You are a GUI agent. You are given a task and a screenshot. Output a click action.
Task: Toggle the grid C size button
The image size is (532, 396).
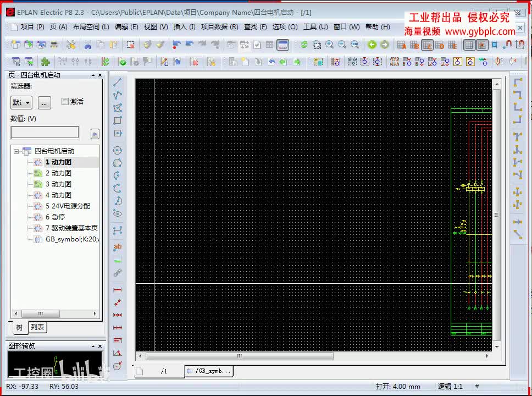coord(427,45)
